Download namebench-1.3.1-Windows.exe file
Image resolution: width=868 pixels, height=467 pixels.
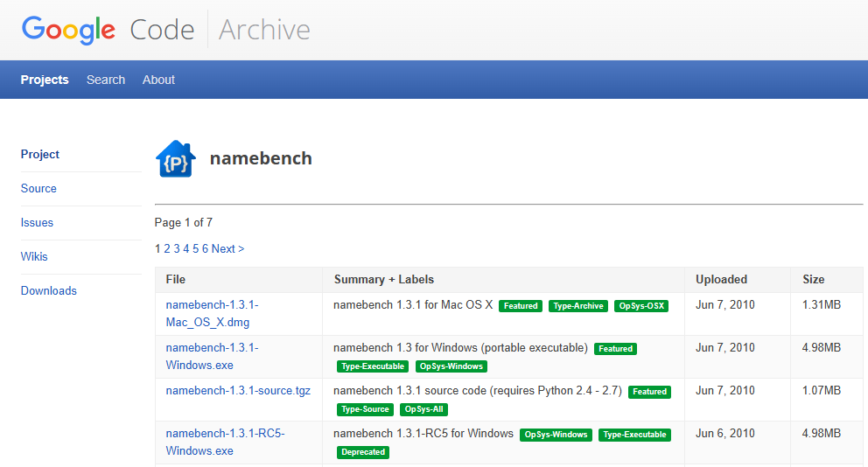(x=212, y=356)
